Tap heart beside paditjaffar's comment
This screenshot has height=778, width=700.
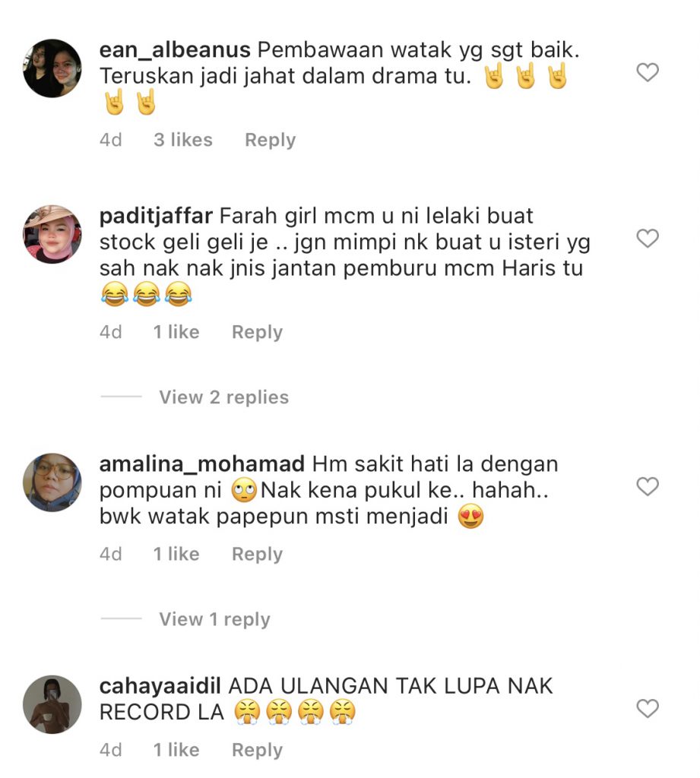coord(648,238)
